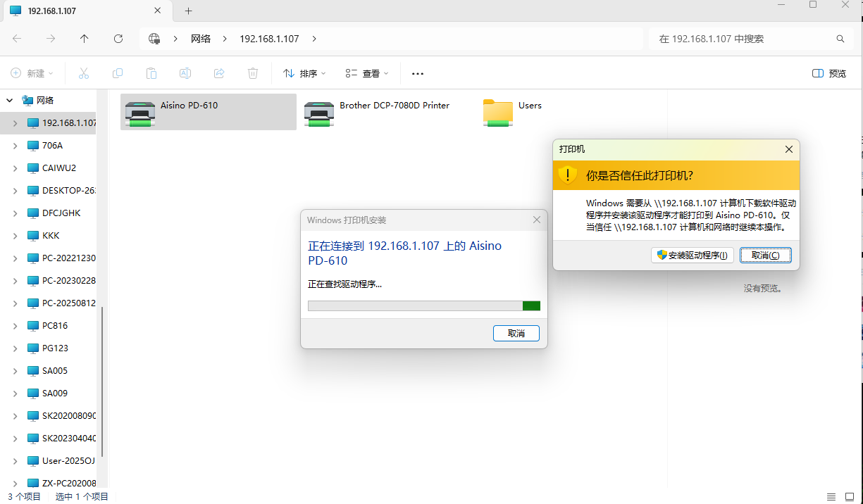Close the printer trust dialog
Viewport: 863px width, 504px height.
tap(789, 149)
